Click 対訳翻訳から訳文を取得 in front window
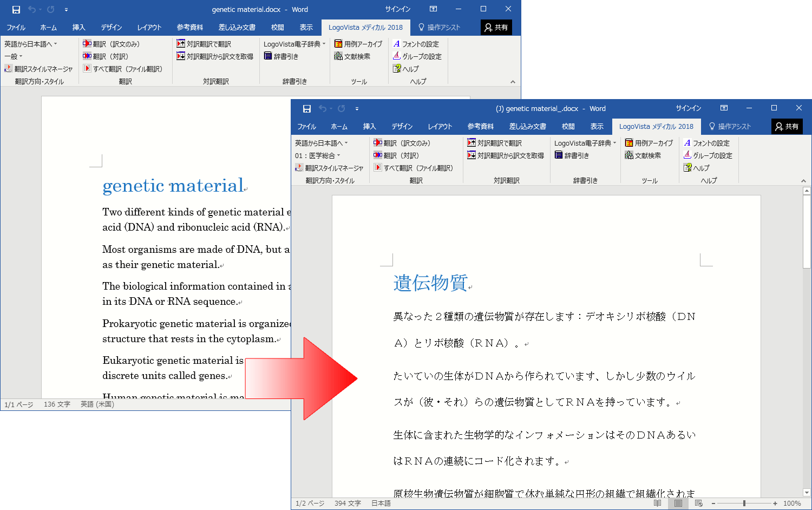The height and width of the screenshot is (510, 812). click(506, 155)
